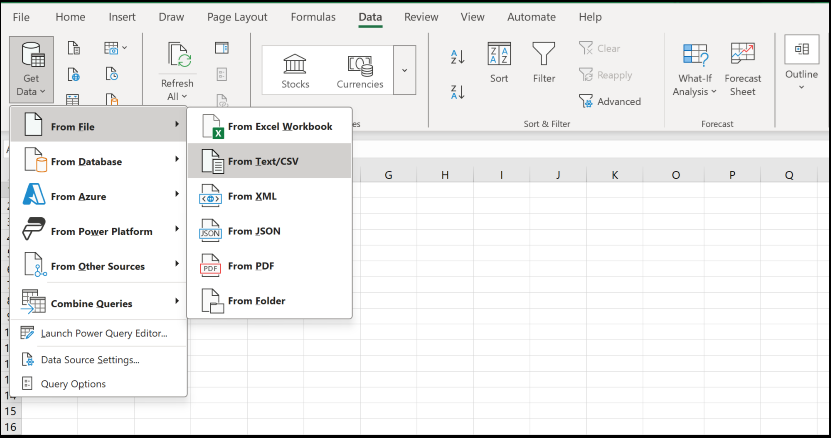Expand the Get Data dropdown button
Screen dimensions: 831x438
click(x=31, y=69)
